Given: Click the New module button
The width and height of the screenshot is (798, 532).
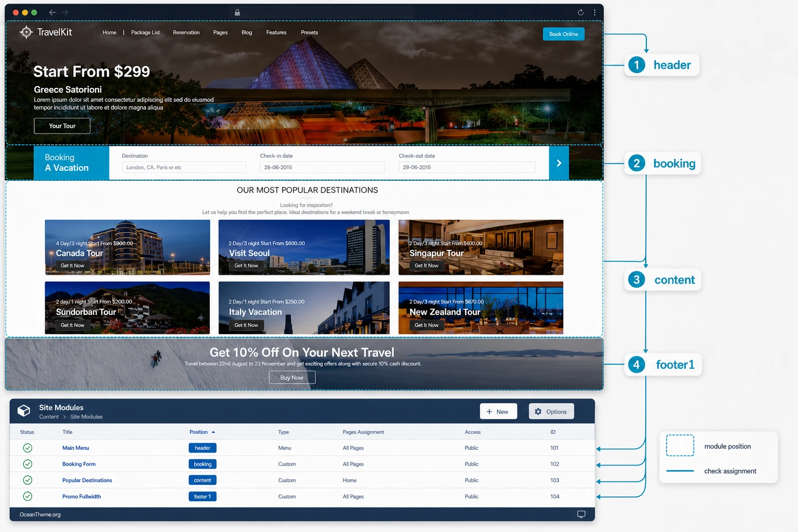Looking at the screenshot, I should [498, 411].
